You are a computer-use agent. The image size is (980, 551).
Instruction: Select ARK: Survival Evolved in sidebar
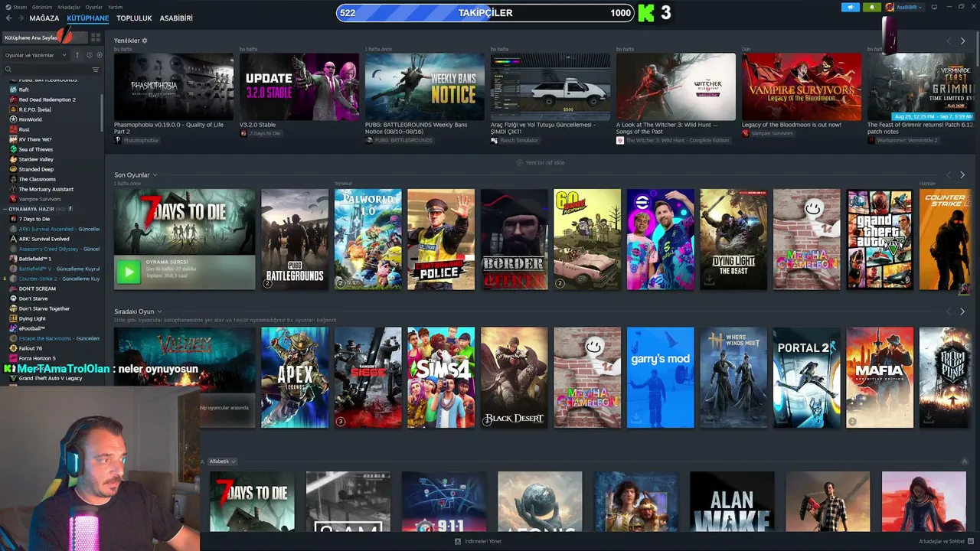(44, 239)
